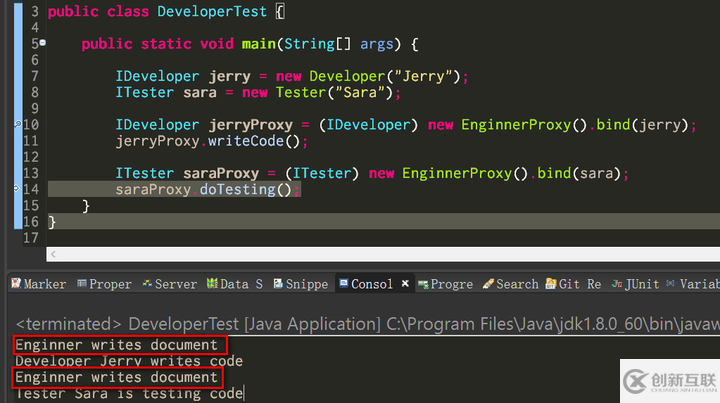Open the Progress view tab

pyautogui.click(x=445, y=284)
